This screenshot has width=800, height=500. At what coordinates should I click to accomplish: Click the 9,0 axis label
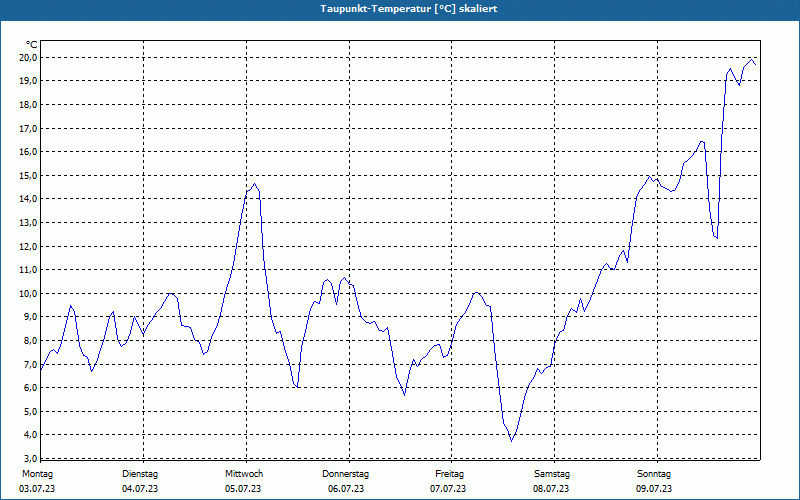[30, 317]
